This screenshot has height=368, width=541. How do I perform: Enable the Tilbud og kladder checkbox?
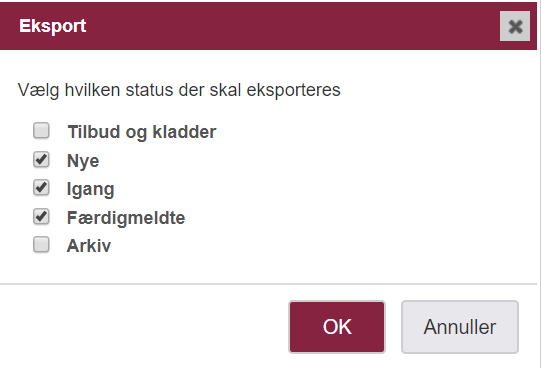coord(41,131)
